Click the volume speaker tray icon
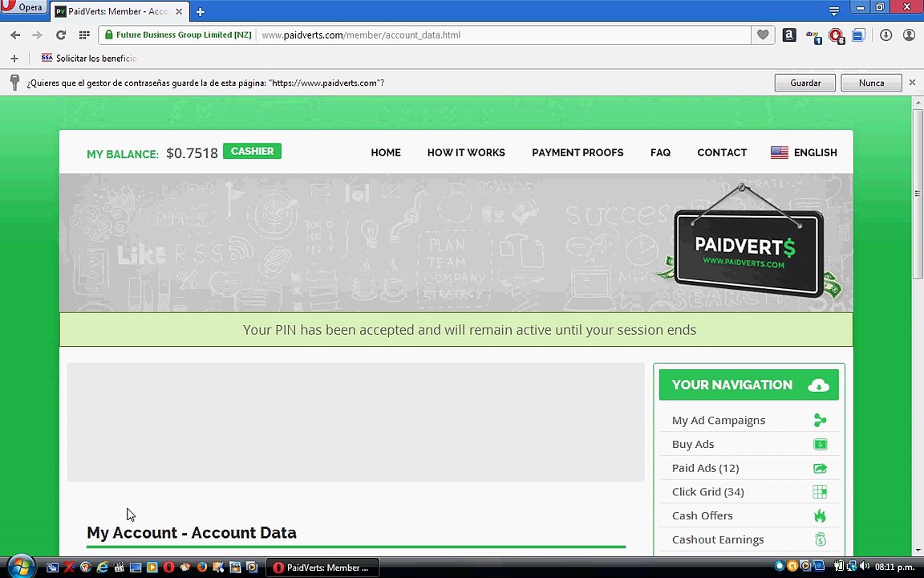The height and width of the screenshot is (578, 924). coord(865,567)
